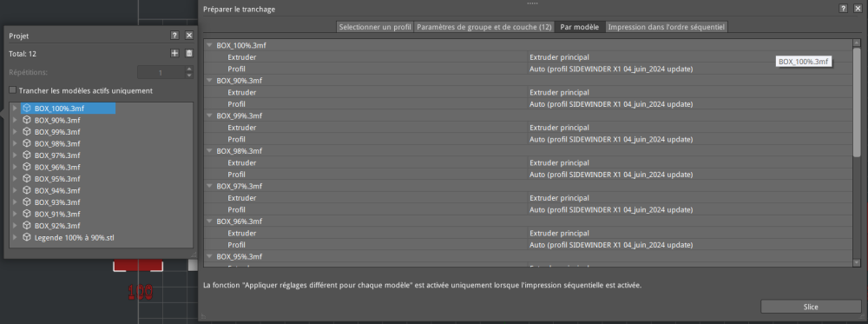
Task: Click the cube icon beside BOX_90%.3mf
Action: coord(26,120)
